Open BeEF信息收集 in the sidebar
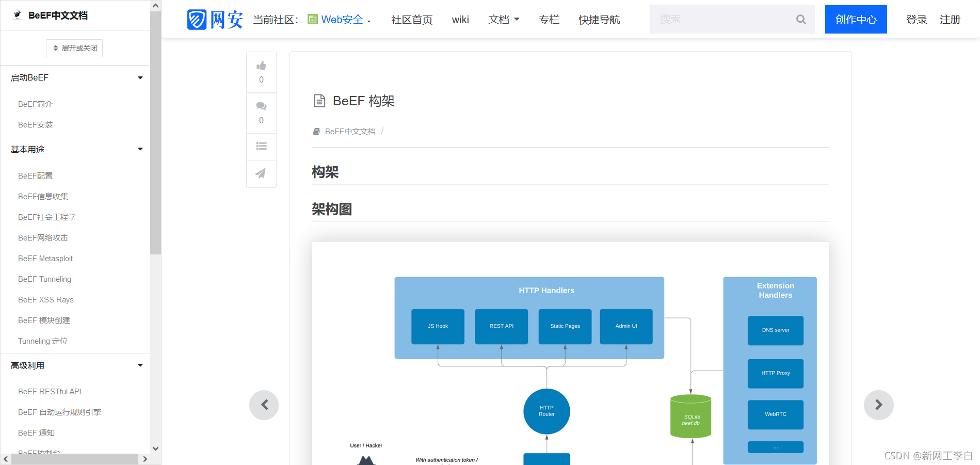 point(43,196)
